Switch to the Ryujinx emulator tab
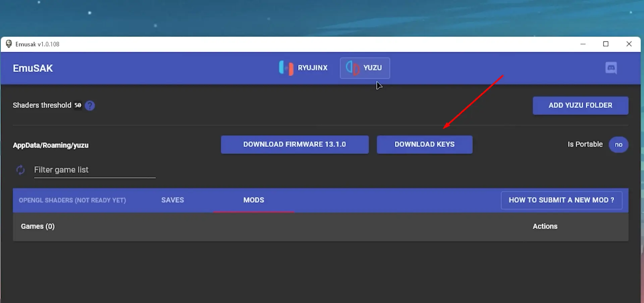The width and height of the screenshot is (644, 303). (303, 68)
